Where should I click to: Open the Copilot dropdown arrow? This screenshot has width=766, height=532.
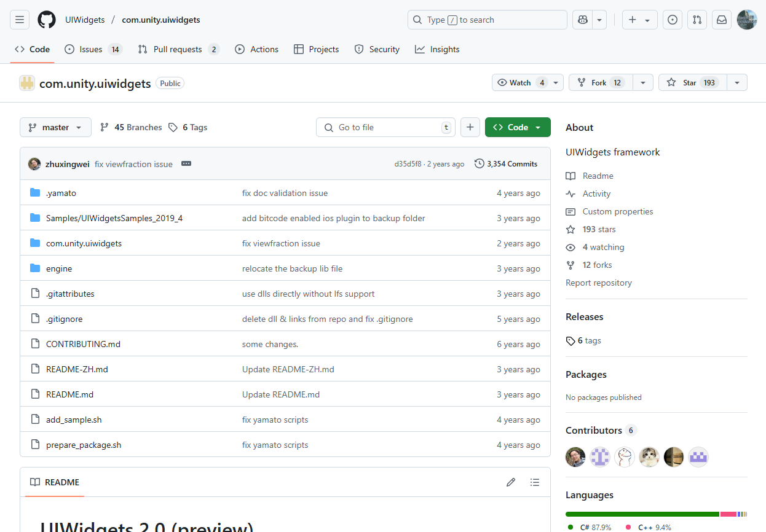(x=599, y=20)
